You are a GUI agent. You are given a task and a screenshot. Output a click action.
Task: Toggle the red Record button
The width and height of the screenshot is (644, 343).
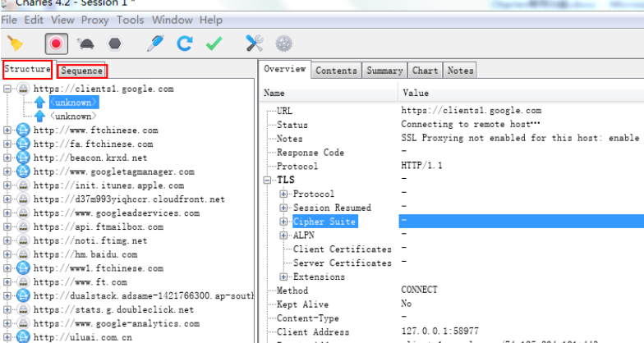point(56,43)
